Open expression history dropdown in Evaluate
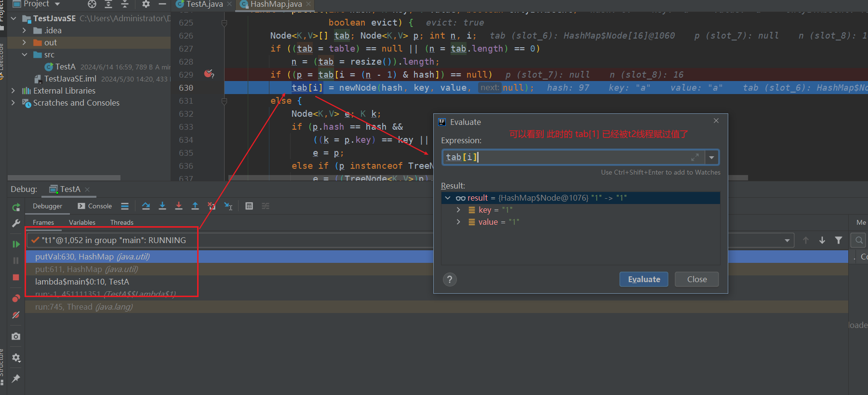 [712, 157]
